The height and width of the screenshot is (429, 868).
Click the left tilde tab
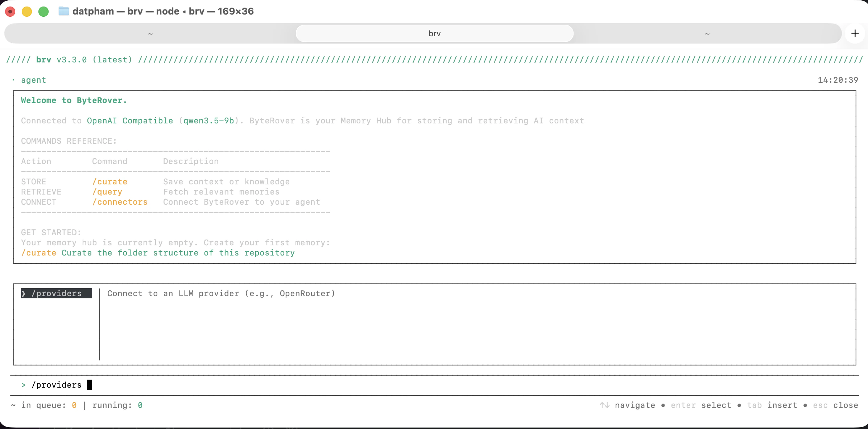[150, 33]
